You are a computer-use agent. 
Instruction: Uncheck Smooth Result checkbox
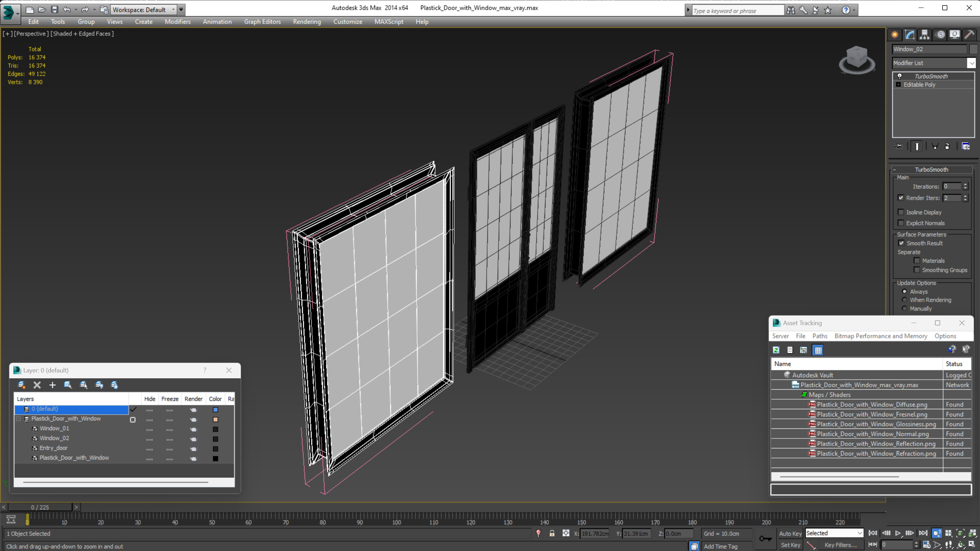pyautogui.click(x=901, y=243)
